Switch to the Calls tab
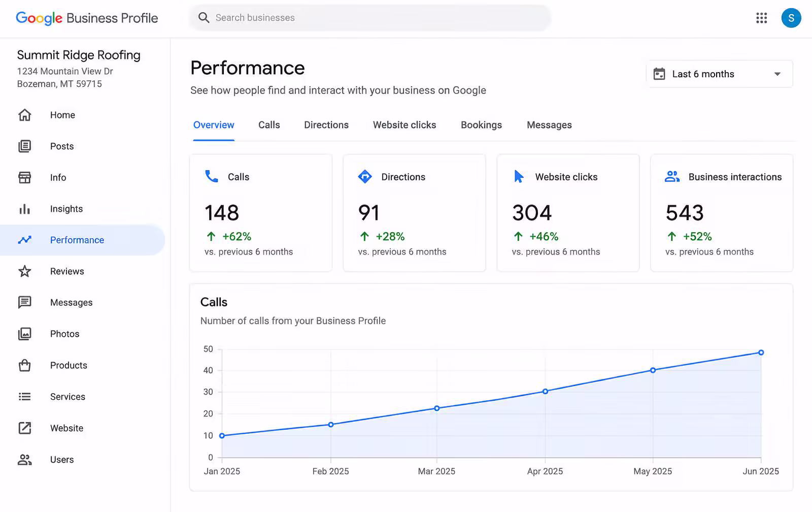812x512 pixels. pos(269,125)
